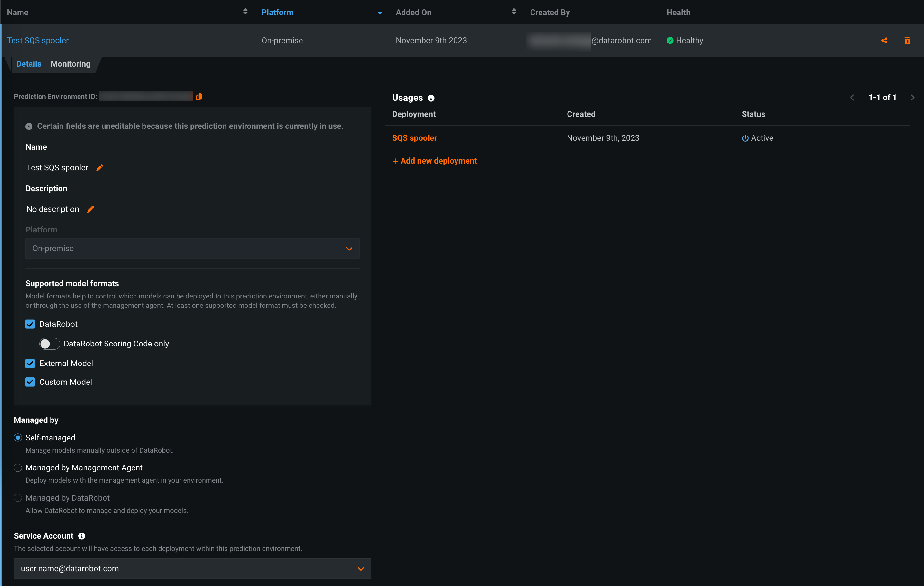Screen dimensions: 924x586
Task: Click the delete trash icon in row
Action: (x=907, y=40)
